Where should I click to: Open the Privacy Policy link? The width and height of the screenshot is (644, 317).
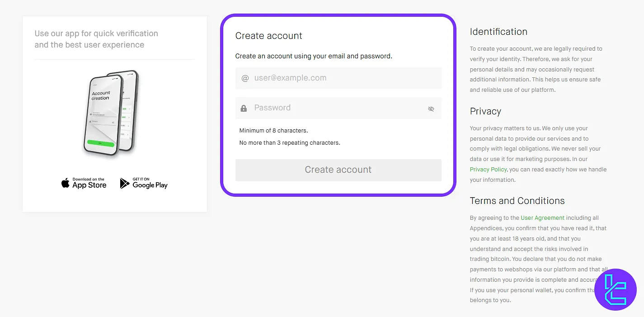click(x=488, y=170)
